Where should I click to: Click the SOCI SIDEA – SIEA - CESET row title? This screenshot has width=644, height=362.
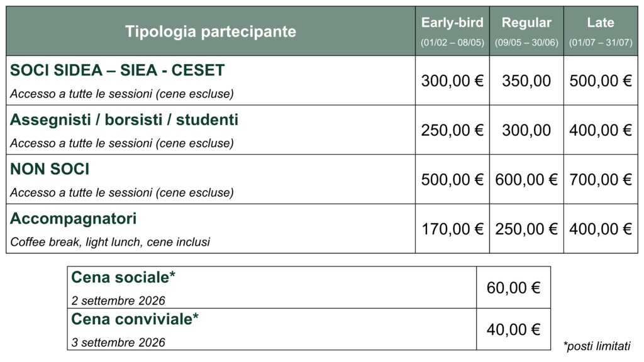[117, 70]
